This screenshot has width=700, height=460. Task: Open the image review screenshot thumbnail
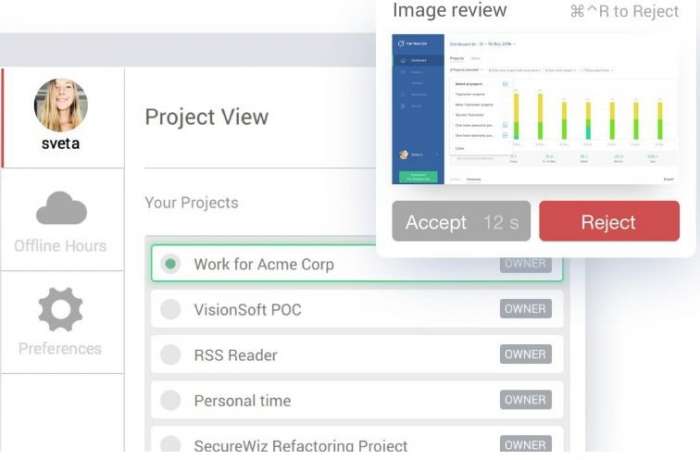(x=535, y=110)
